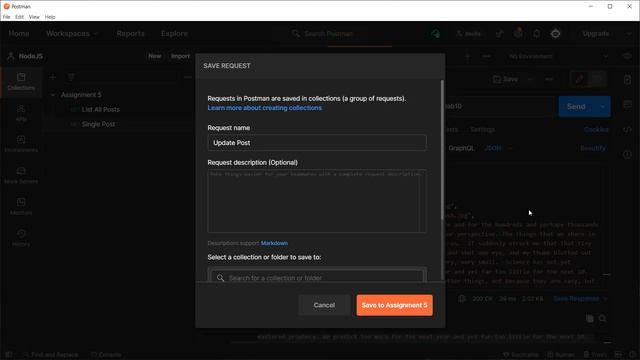Viewport: 640px width, 360px height.
Task: Open Monitors sidebar icon
Action: (x=21, y=207)
